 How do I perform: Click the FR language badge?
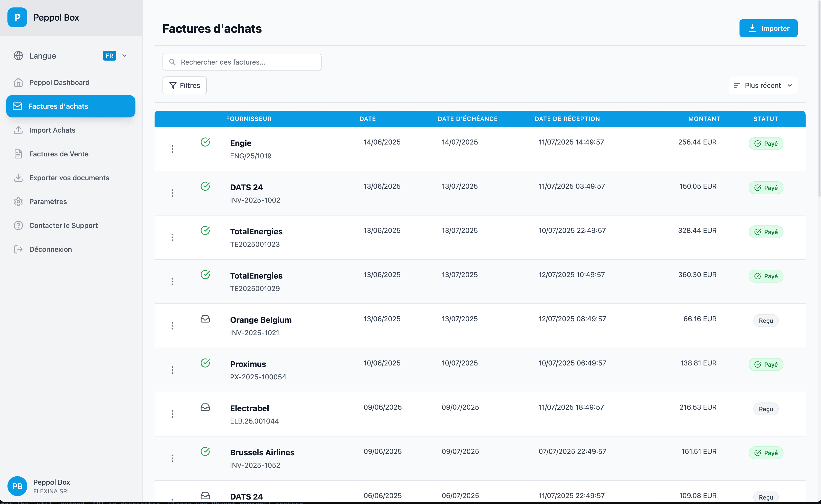coord(109,56)
